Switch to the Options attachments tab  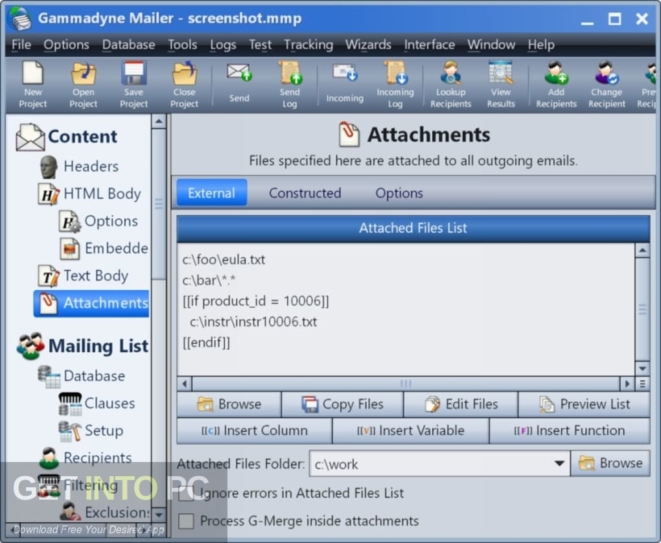(x=399, y=193)
